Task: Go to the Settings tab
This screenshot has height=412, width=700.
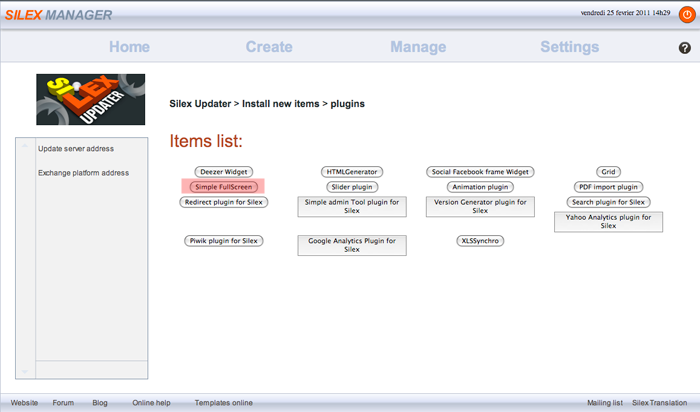Action: [570, 47]
